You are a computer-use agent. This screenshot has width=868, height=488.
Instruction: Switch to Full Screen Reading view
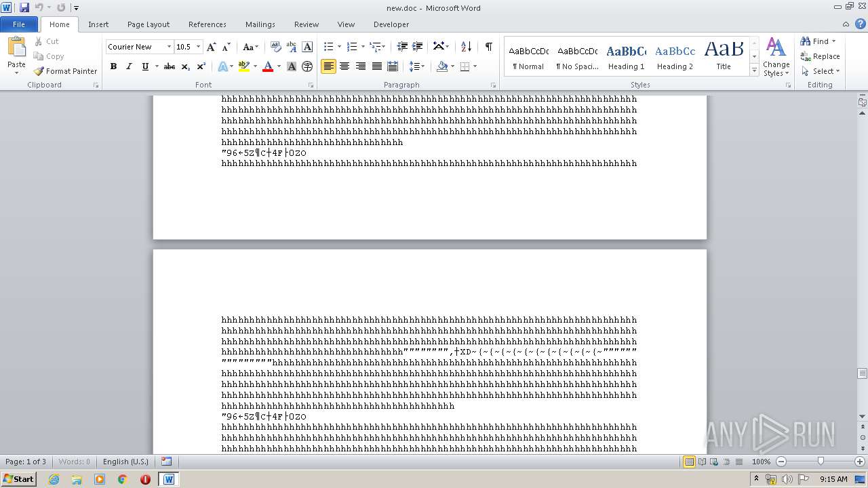click(x=701, y=462)
